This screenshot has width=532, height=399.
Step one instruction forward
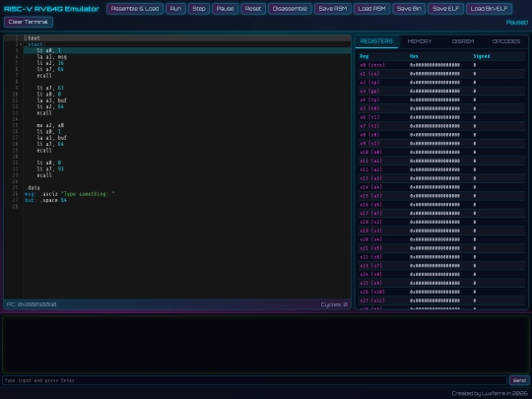pos(199,9)
